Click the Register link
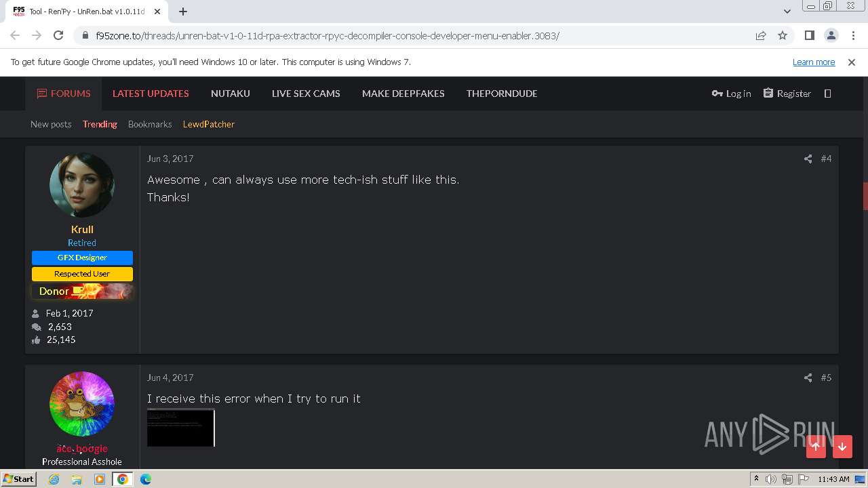Viewport: 868px width, 488px height. [787, 94]
